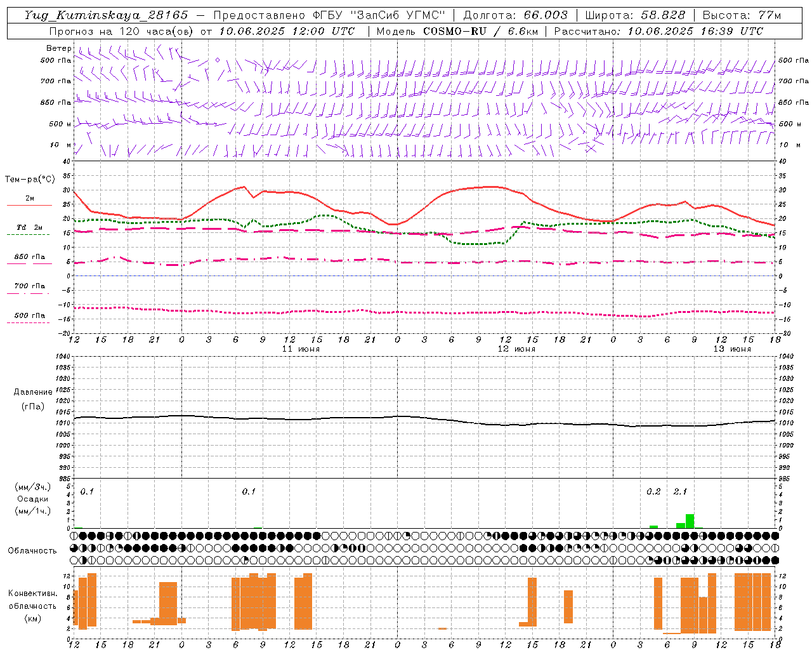Select the Высота: 77м field
Image resolution: width=812 pixels, height=650 pixels.
pos(742,15)
